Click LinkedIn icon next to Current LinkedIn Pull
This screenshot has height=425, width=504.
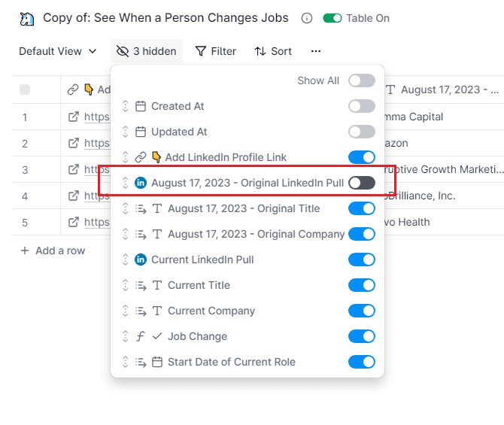tap(140, 260)
